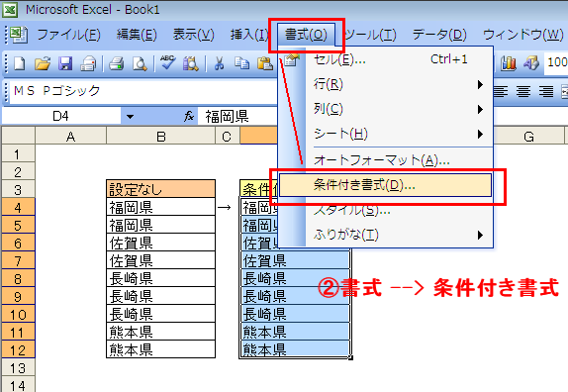Open the Name Box dropdown arrow

[x=130, y=116]
